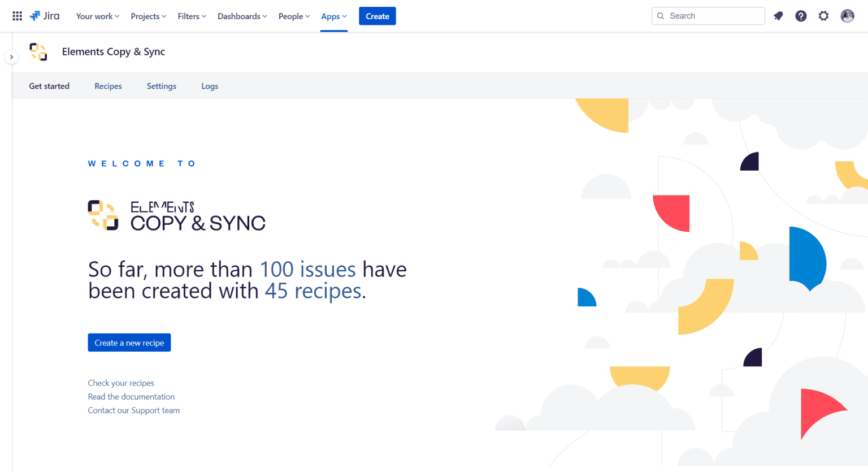The height and width of the screenshot is (472, 868).
Task: Open your notifications
Action: [x=778, y=16]
